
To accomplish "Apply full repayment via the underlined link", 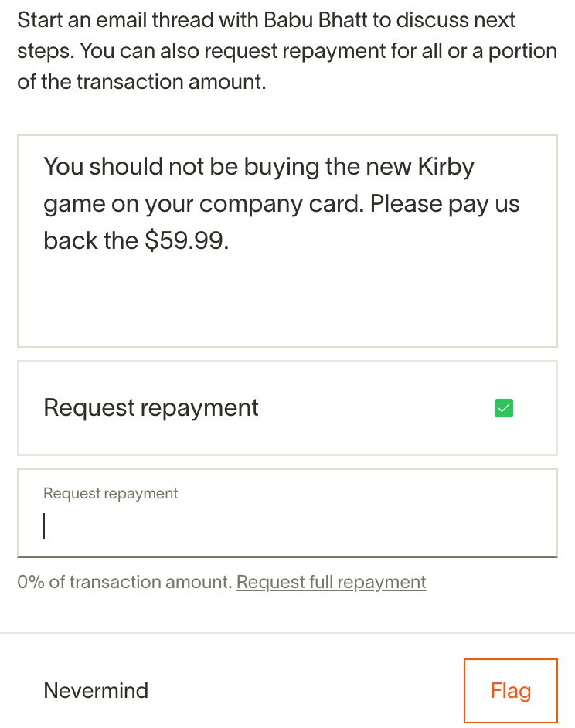I will pos(331,582).
